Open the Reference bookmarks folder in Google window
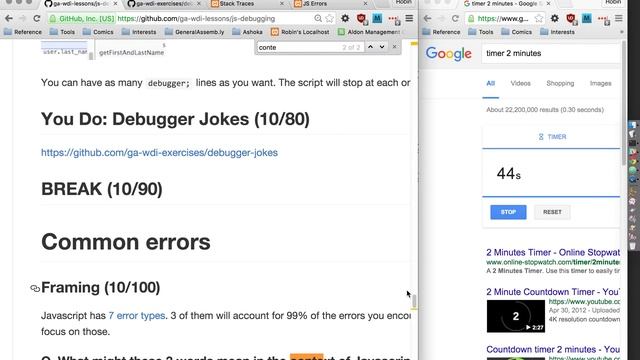Screen dimensions: 640x360 click(441, 32)
